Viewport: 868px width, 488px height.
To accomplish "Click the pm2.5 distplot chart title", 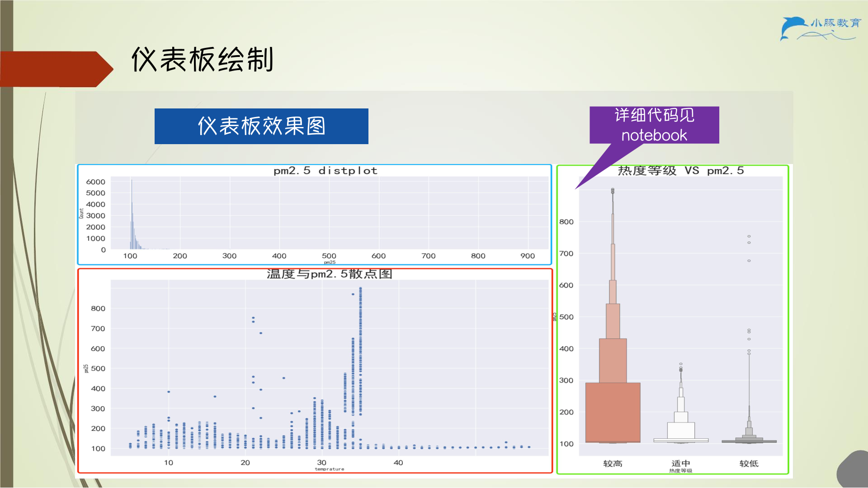I will (x=325, y=170).
